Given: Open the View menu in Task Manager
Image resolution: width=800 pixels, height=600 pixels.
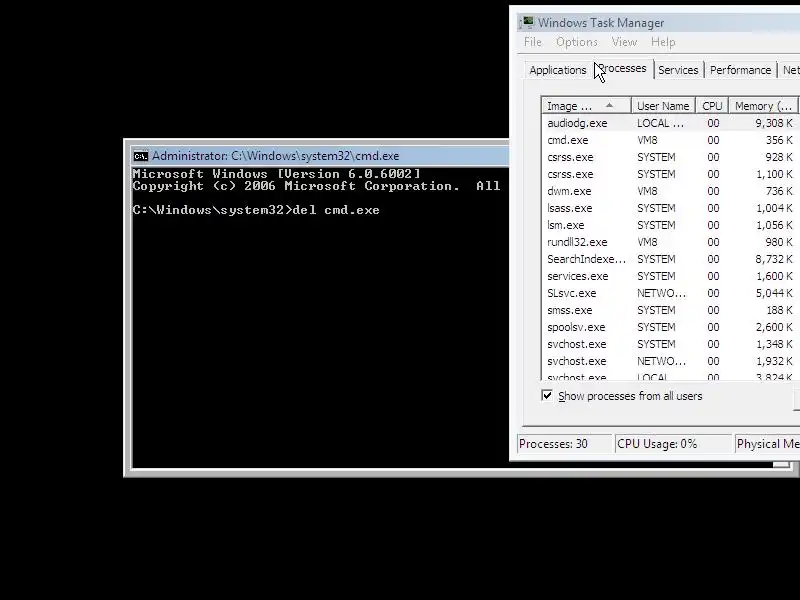Looking at the screenshot, I should pos(624,42).
